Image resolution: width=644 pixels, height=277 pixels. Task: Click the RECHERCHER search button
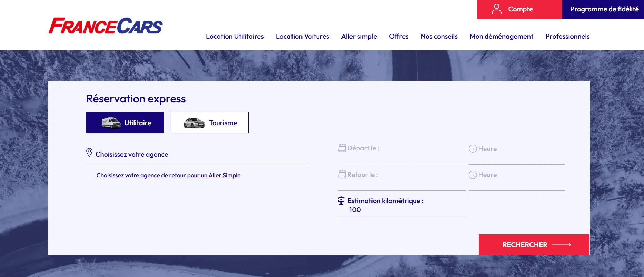534,245
